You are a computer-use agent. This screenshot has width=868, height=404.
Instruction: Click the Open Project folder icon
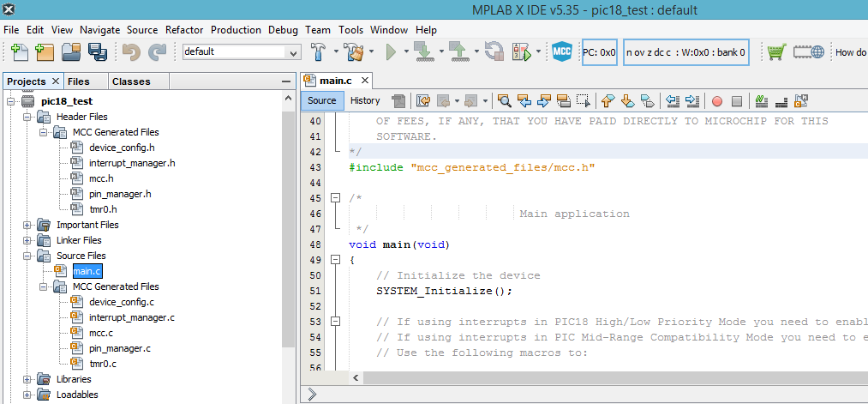point(71,51)
